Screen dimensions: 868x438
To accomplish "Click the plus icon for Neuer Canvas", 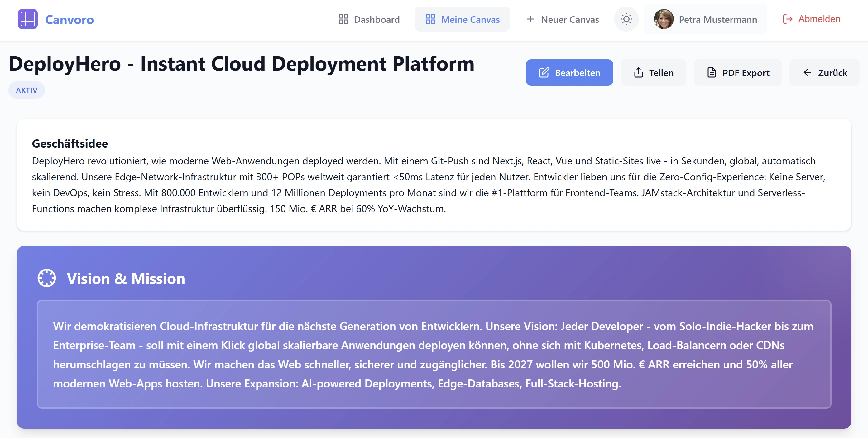I will [x=530, y=19].
